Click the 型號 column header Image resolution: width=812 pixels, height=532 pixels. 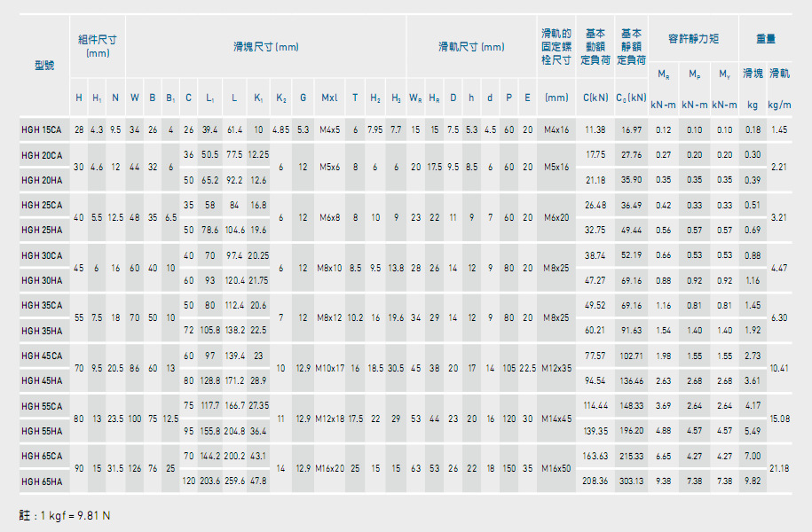click(x=43, y=65)
